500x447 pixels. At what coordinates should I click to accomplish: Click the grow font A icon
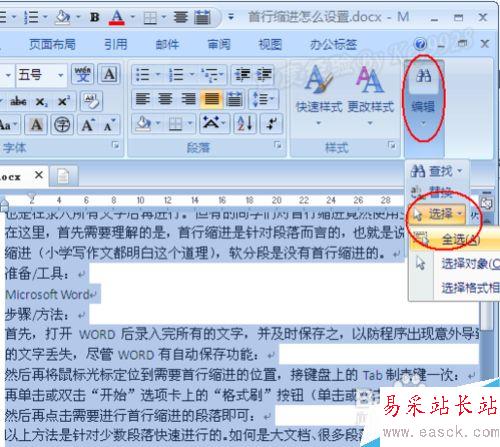88,125
